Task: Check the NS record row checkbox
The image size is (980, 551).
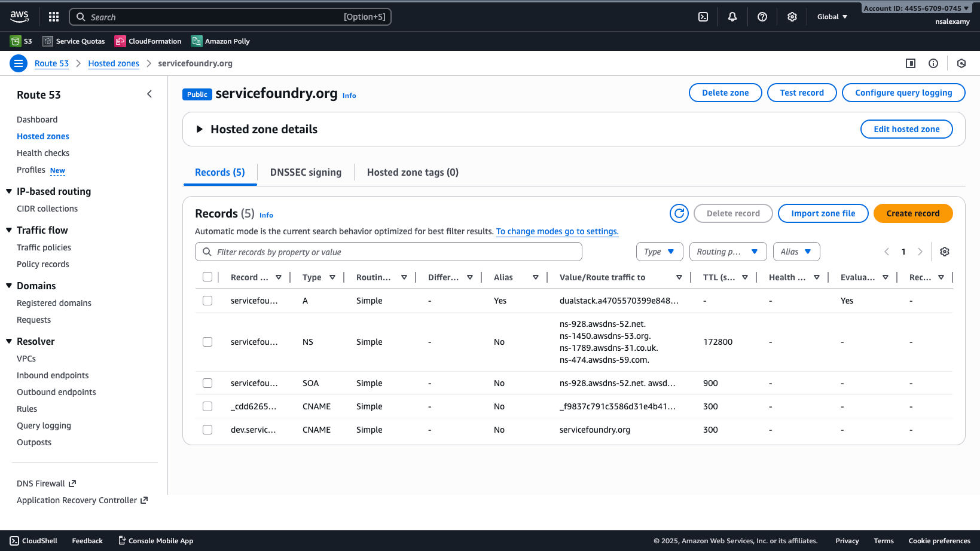Action: [x=207, y=341]
